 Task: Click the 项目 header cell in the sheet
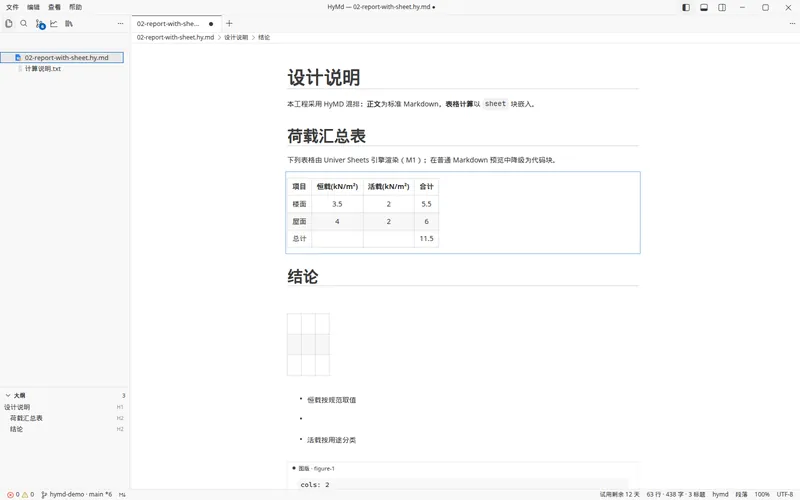(299, 187)
